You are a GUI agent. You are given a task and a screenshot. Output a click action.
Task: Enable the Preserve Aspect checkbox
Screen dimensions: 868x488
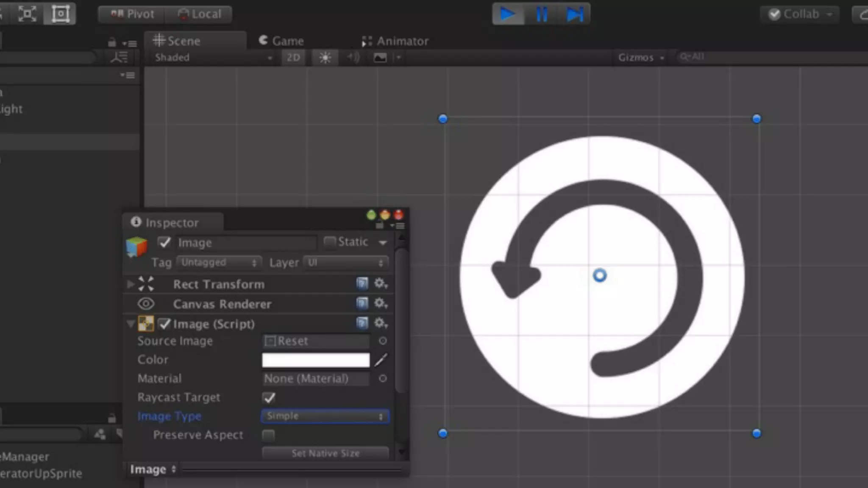click(268, 435)
